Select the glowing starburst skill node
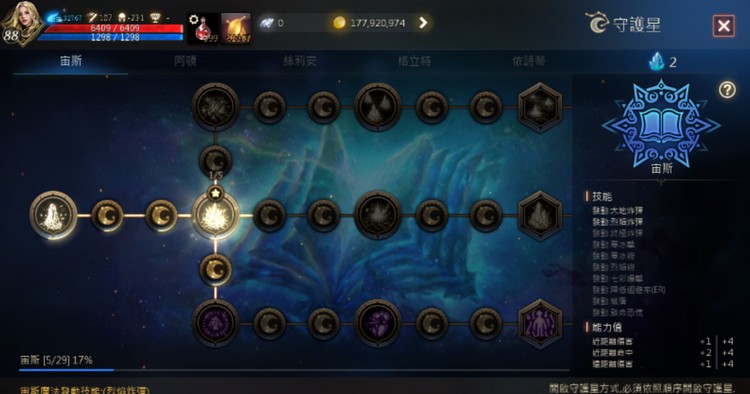The width and height of the screenshot is (750, 394). (215, 216)
